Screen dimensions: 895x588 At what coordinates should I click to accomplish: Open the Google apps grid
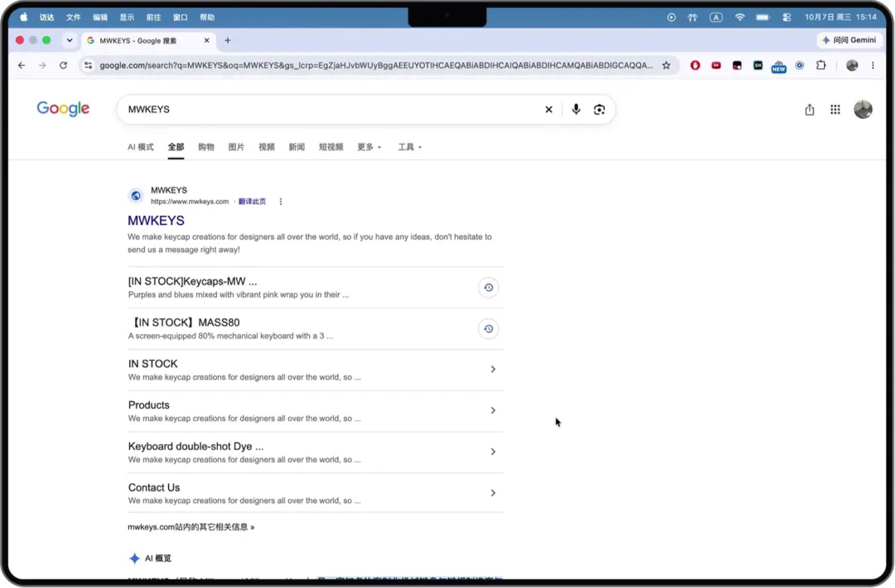835,109
